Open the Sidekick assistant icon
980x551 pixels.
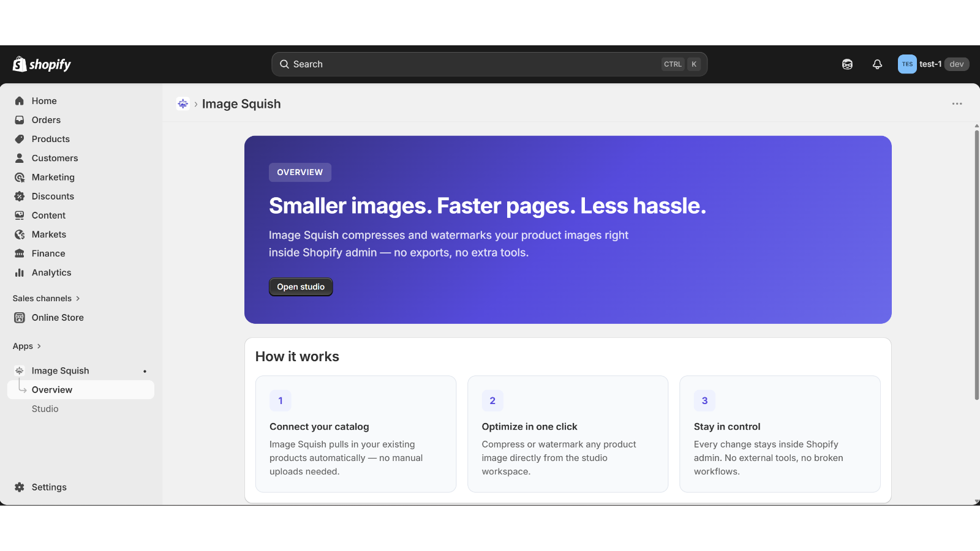click(847, 64)
